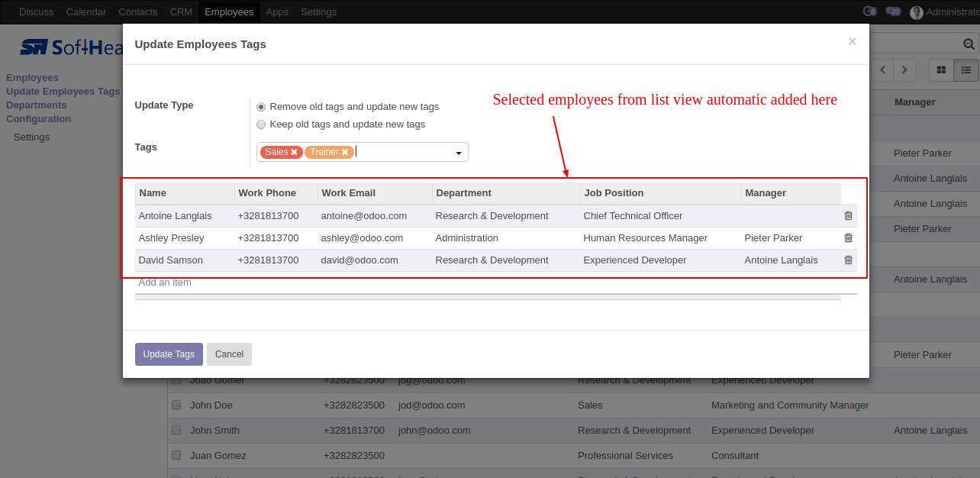Click jod@odoo.com in background list
Viewport: 980px width, 478px height.
[x=431, y=405]
